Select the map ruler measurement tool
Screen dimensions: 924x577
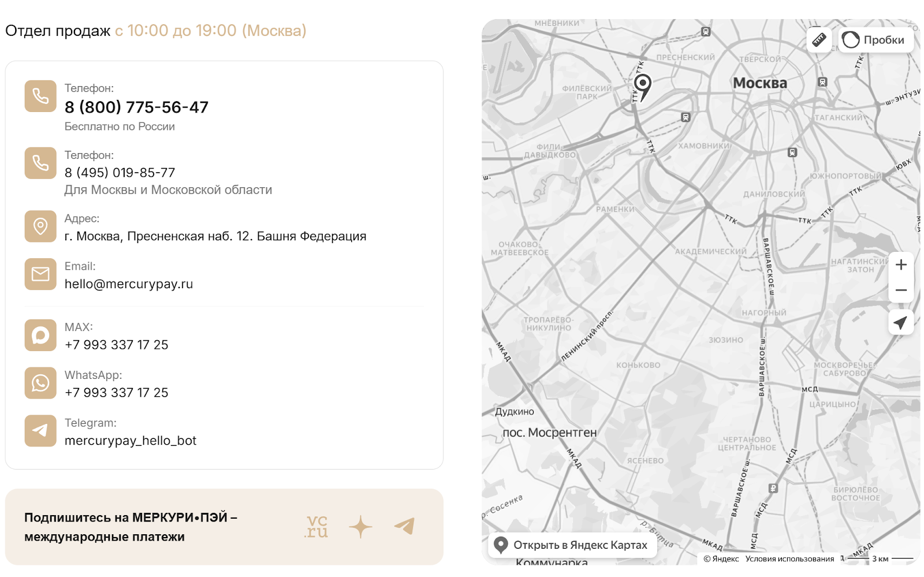pos(819,40)
